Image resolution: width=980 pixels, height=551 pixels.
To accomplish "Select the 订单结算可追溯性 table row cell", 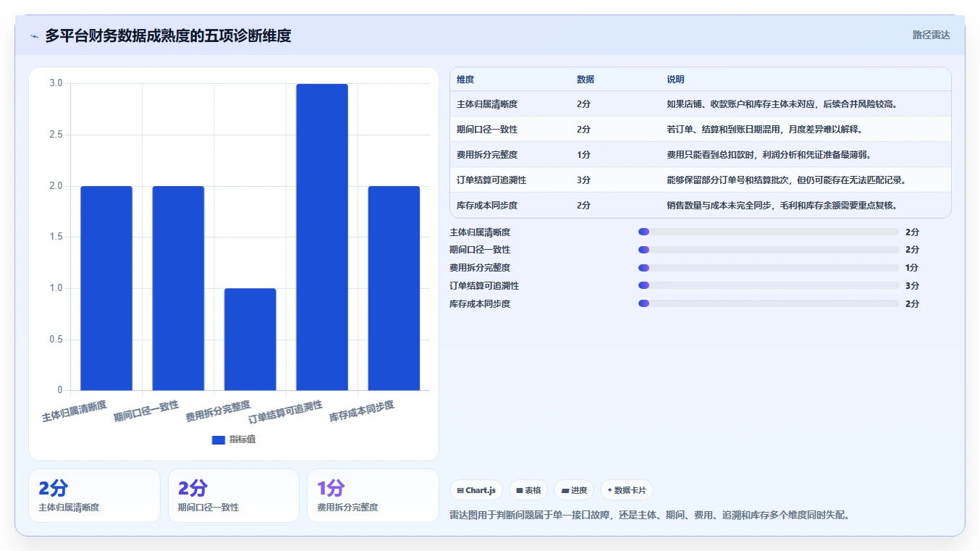I will tap(491, 180).
